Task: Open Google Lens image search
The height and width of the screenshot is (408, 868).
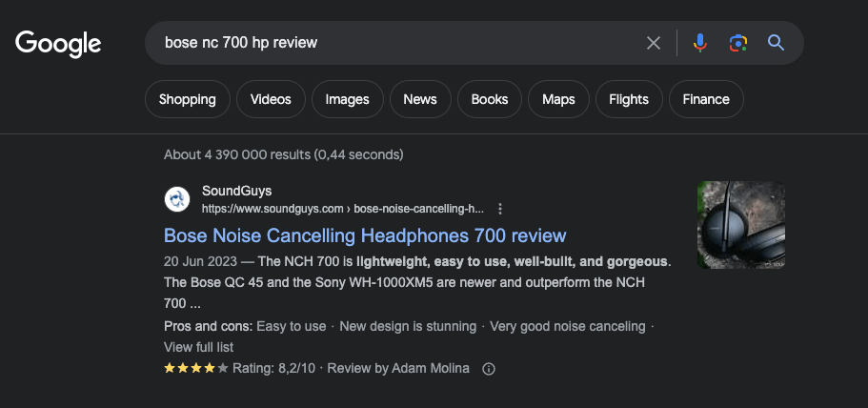Action: pyautogui.click(x=737, y=43)
